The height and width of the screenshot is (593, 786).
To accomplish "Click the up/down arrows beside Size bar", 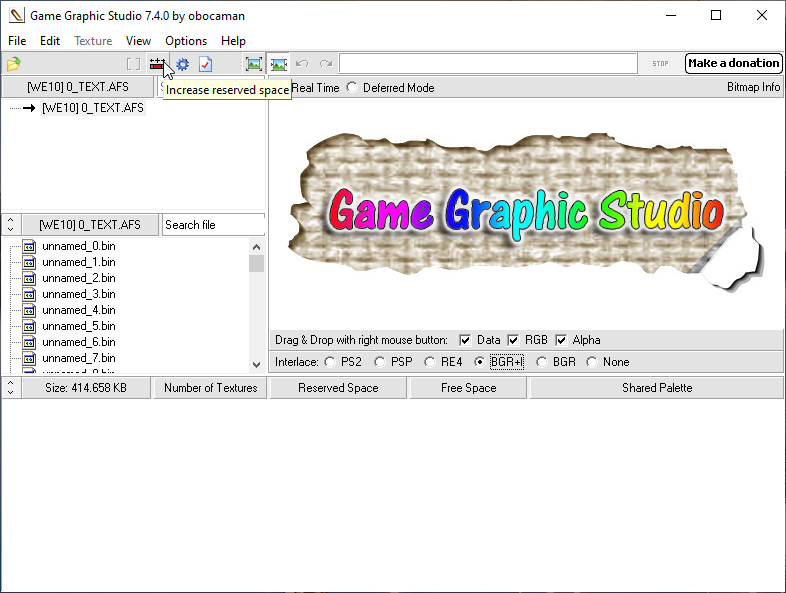I will click(10, 388).
